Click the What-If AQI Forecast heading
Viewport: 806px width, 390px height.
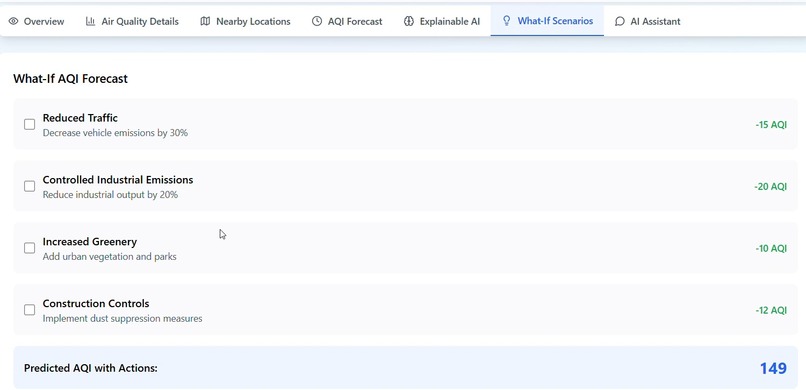[70, 79]
